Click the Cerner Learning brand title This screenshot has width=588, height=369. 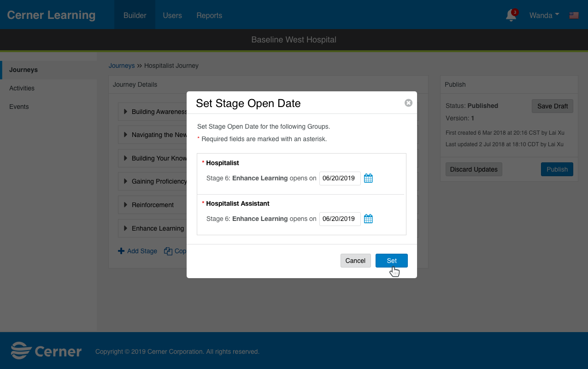click(x=51, y=15)
